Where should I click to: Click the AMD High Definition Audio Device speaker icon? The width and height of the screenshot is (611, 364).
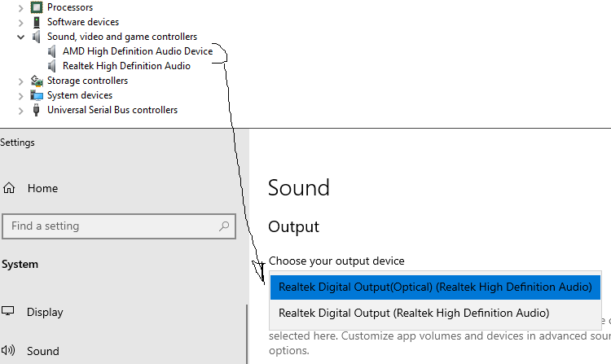(51, 51)
